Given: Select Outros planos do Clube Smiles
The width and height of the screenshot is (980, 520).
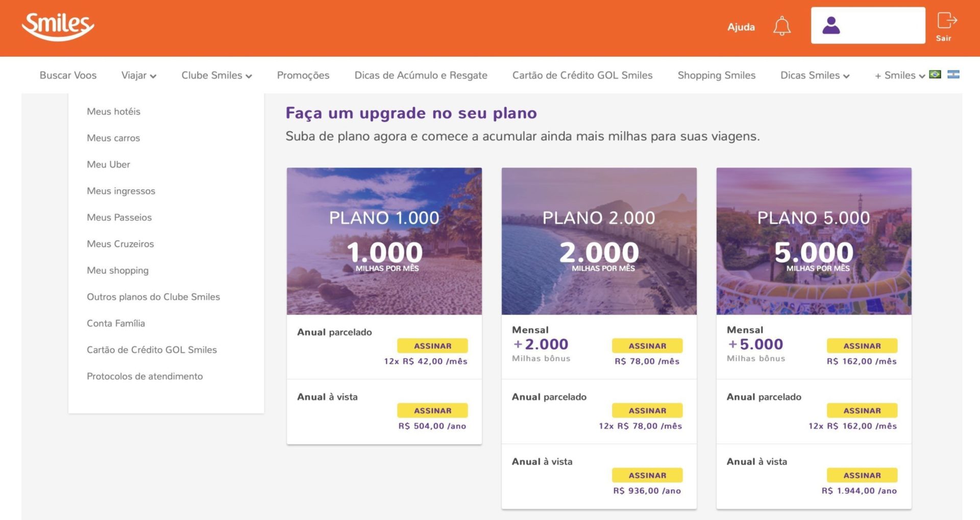Looking at the screenshot, I should pyautogui.click(x=153, y=297).
